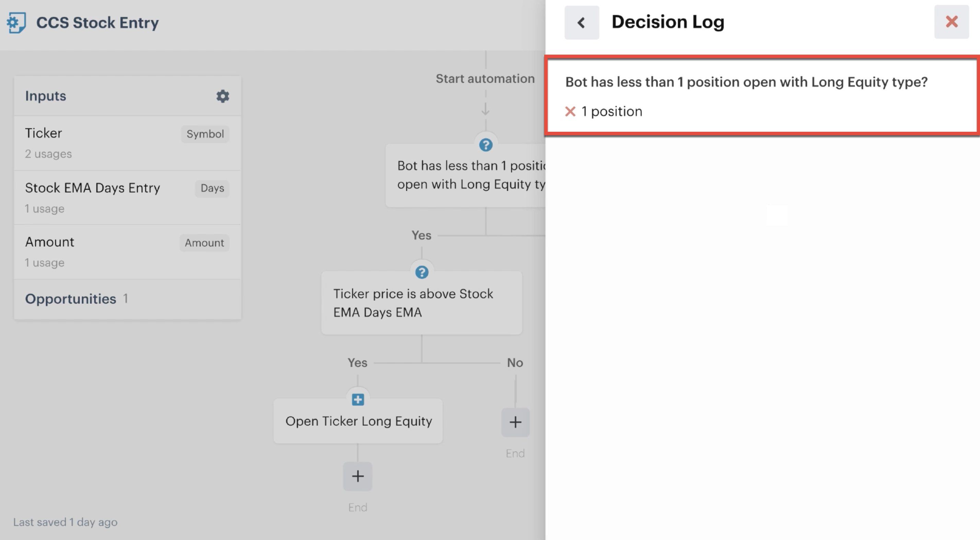
Task: Click the "1 position" result text
Action: 612,111
